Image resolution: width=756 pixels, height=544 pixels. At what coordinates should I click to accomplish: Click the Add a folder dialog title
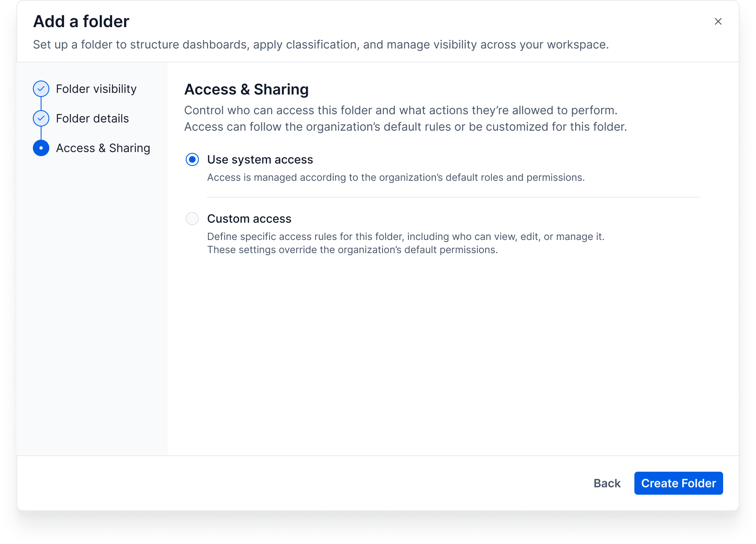tap(81, 21)
